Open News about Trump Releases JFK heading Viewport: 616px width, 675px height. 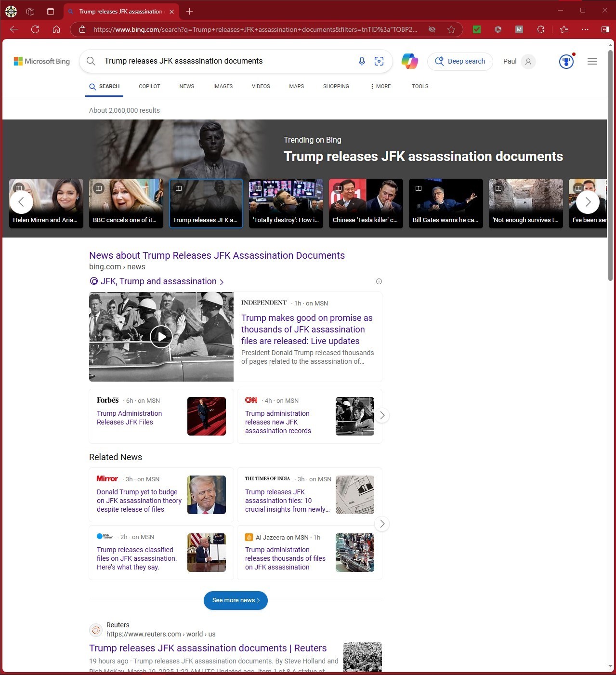[217, 255]
